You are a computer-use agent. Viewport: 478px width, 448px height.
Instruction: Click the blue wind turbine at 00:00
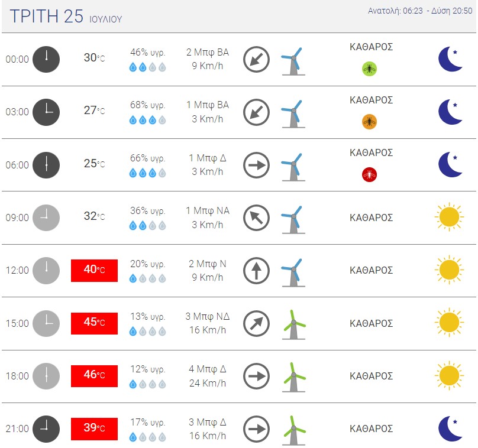coord(292,60)
